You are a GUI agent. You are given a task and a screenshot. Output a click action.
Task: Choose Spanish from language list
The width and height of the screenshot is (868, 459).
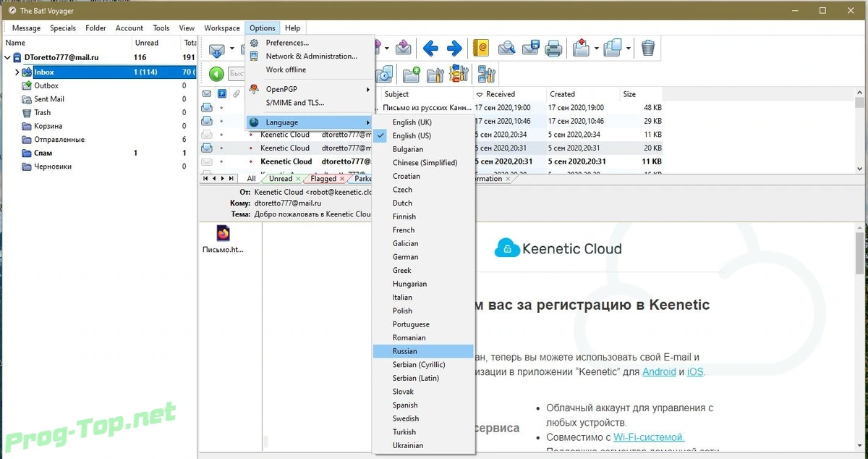pyautogui.click(x=423, y=405)
